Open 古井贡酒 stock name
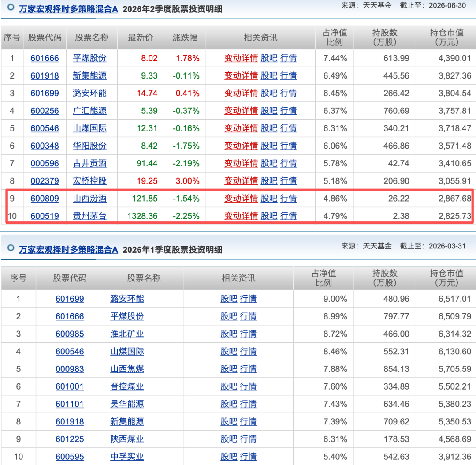 coord(89,164)
